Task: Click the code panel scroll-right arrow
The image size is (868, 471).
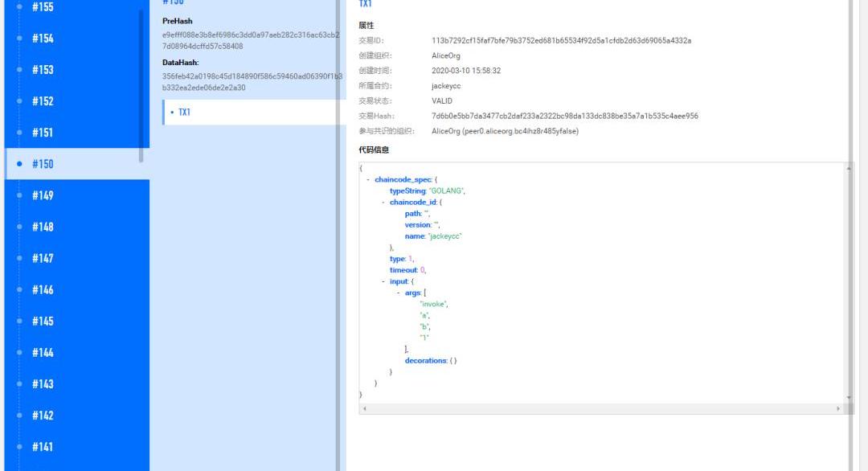Action: pyautogui.click(x=839, y=409)
